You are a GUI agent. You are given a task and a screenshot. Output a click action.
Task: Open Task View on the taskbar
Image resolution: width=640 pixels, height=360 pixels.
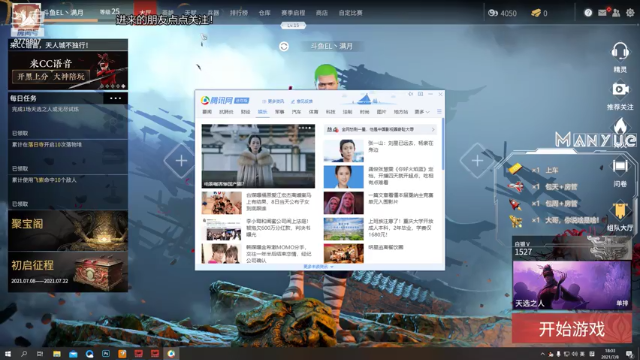click(x=40, y=353)
